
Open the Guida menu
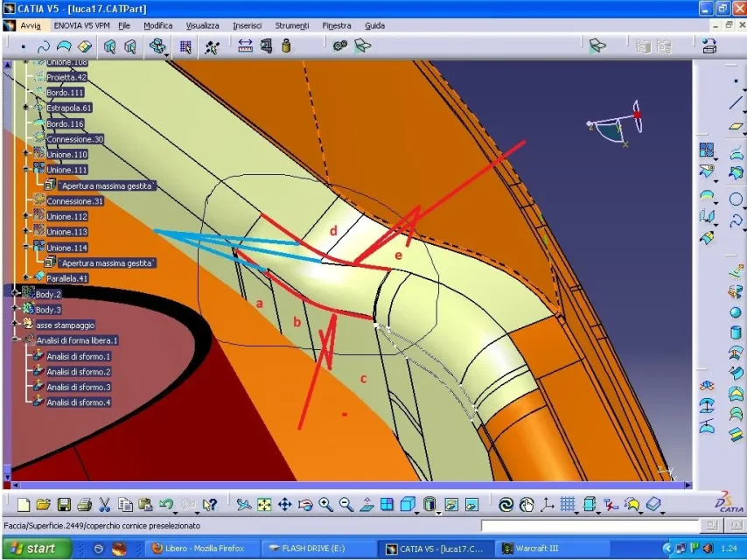coord(374,25)
